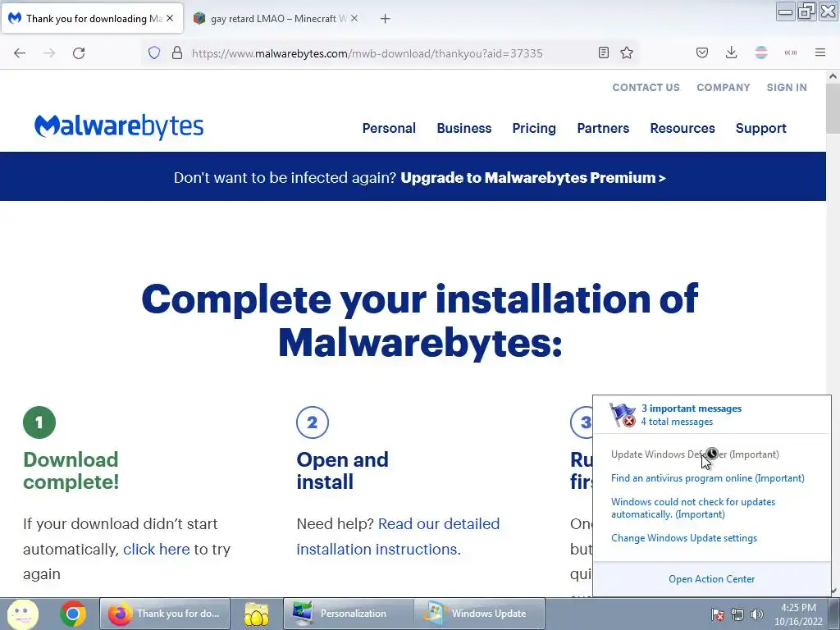Click the Action Center flag icon in popup

[x=623, y=414]
